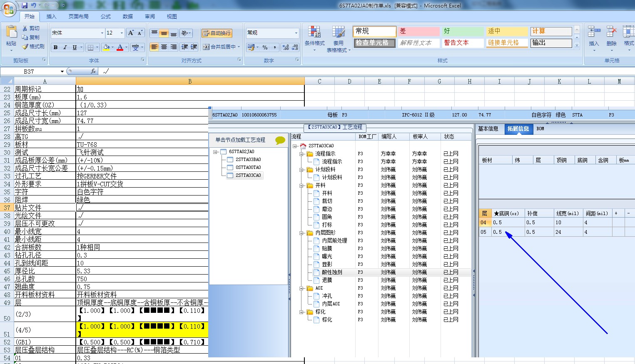Open the 宋体 font name dropdown
The height and width of the screenshot is (364, 635).
[x=102, y=33]
